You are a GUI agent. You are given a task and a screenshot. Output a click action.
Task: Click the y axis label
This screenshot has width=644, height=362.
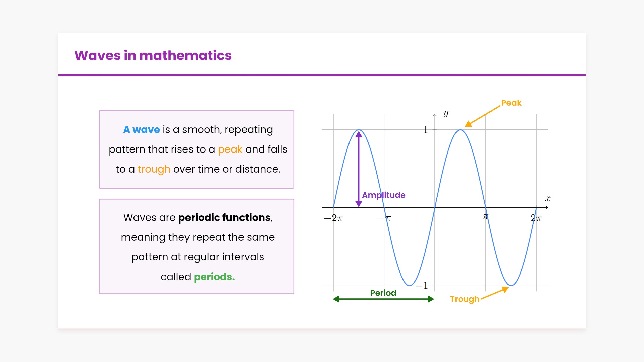click(446, 113)
